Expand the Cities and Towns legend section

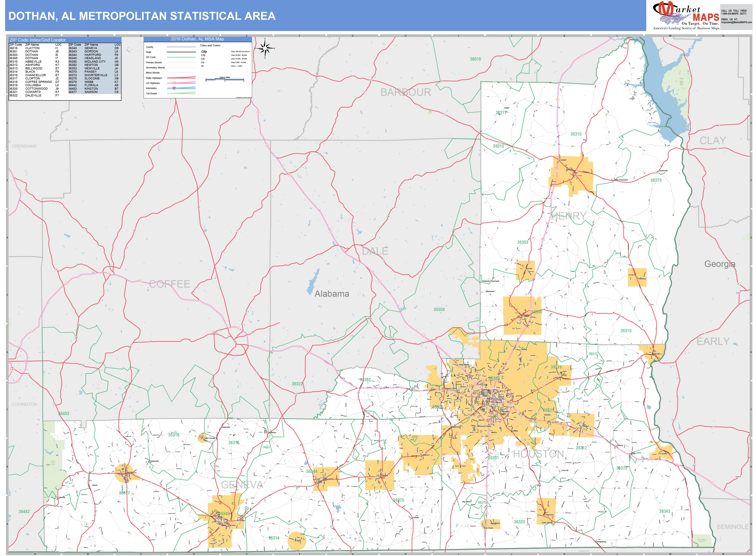pos(210,45)
